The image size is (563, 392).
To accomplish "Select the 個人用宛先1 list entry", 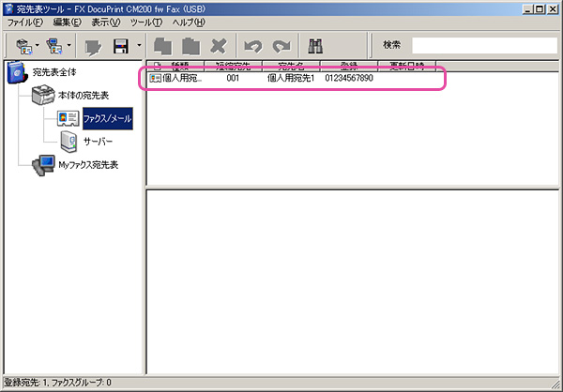I will pos(289,79).
